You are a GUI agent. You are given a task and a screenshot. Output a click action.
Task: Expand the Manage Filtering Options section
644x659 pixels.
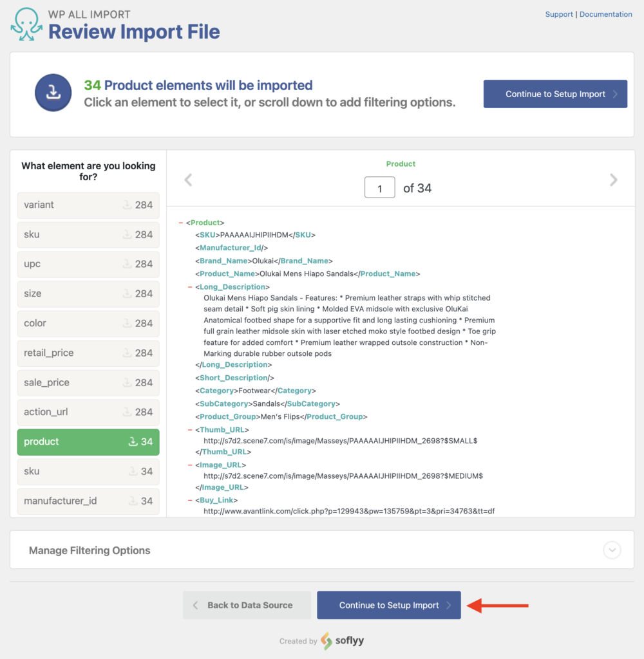tap(612, 550)
